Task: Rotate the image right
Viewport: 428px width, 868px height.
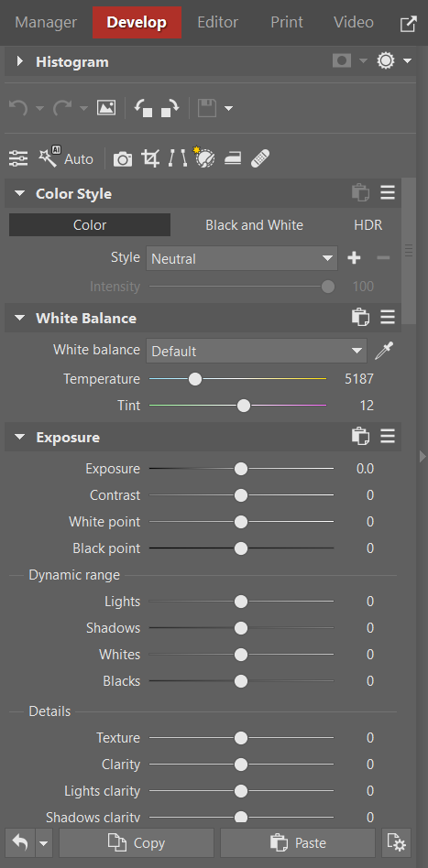Action: (170, 107)
